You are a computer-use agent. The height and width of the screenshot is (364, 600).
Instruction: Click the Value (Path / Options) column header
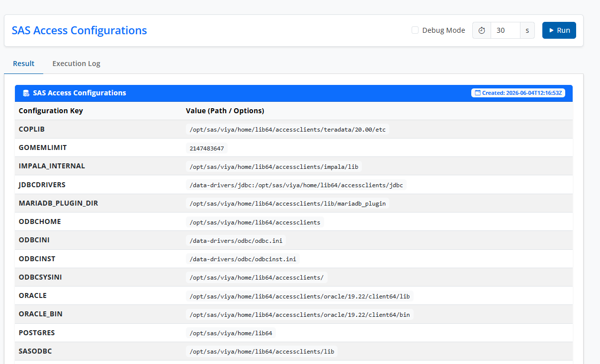(x=225, y=111)
